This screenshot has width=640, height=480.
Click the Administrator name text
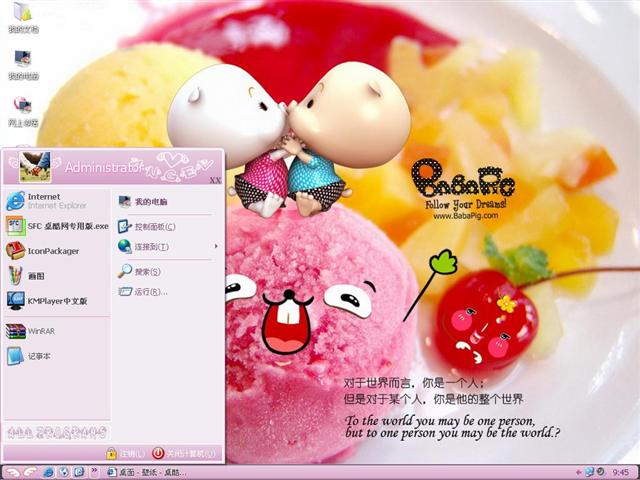(104, 167)
